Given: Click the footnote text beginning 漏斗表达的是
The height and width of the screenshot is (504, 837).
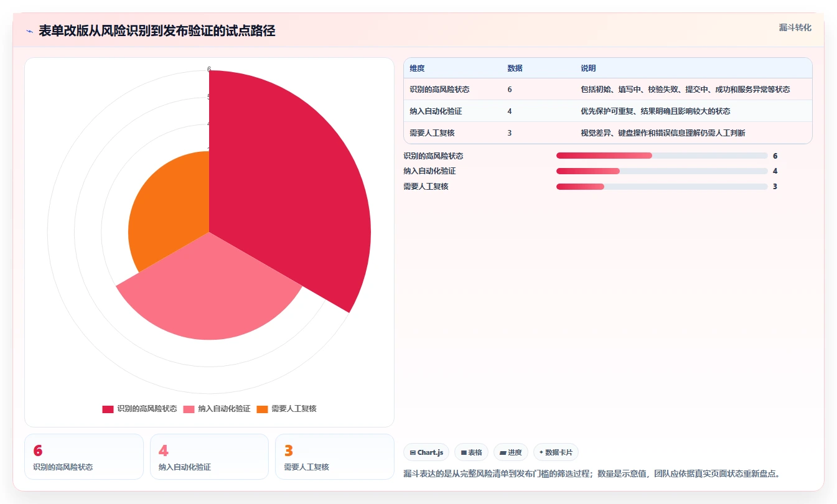Looking at the screenshot, I should [x=592, y=474].
